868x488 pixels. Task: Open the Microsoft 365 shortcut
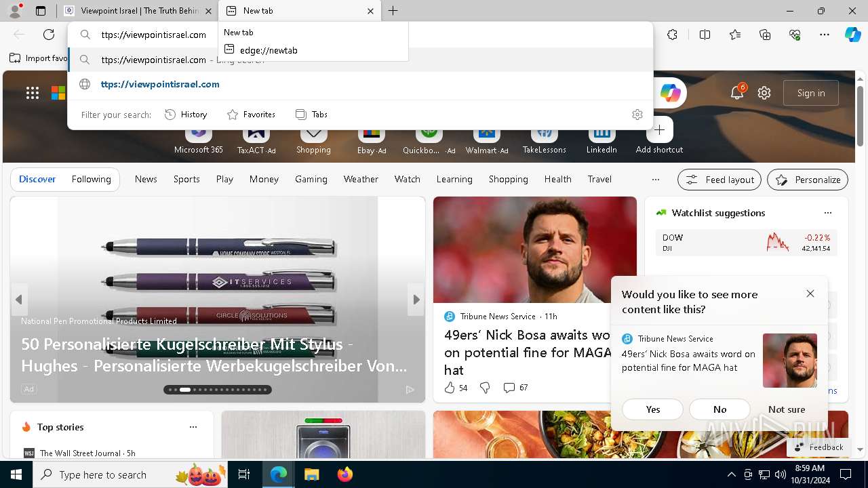(199, 139)
